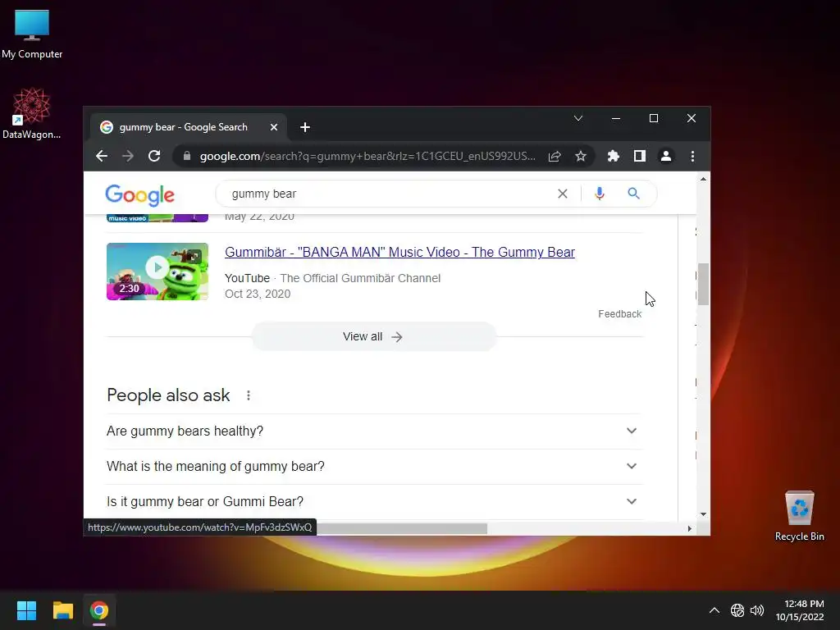Viewport: 840px width, 630px height.
Task: Close the gummy bear Google Search tab
Action: coord(274,127)
